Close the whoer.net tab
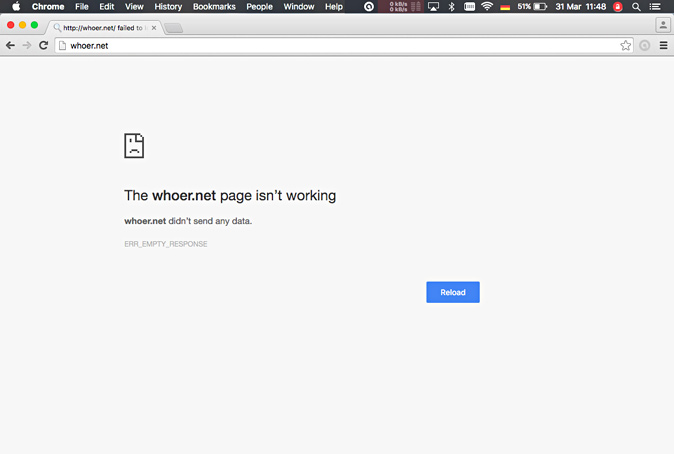The height and width of the screenshot is (454, 674). 154,28
